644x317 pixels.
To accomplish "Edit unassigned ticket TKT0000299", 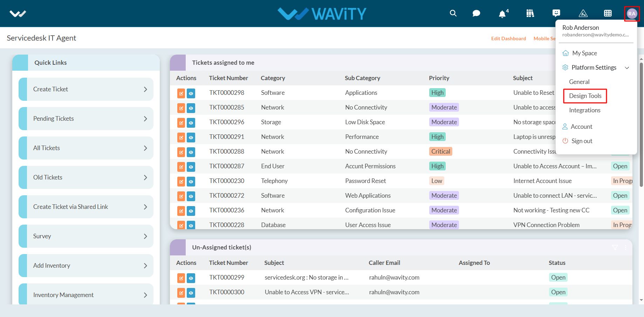I will point(181,278).
